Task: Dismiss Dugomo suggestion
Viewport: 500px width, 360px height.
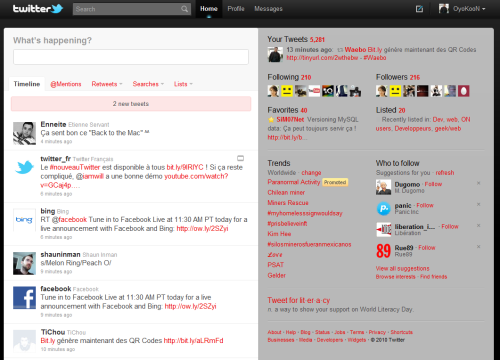Action: [x=478, y=183]
